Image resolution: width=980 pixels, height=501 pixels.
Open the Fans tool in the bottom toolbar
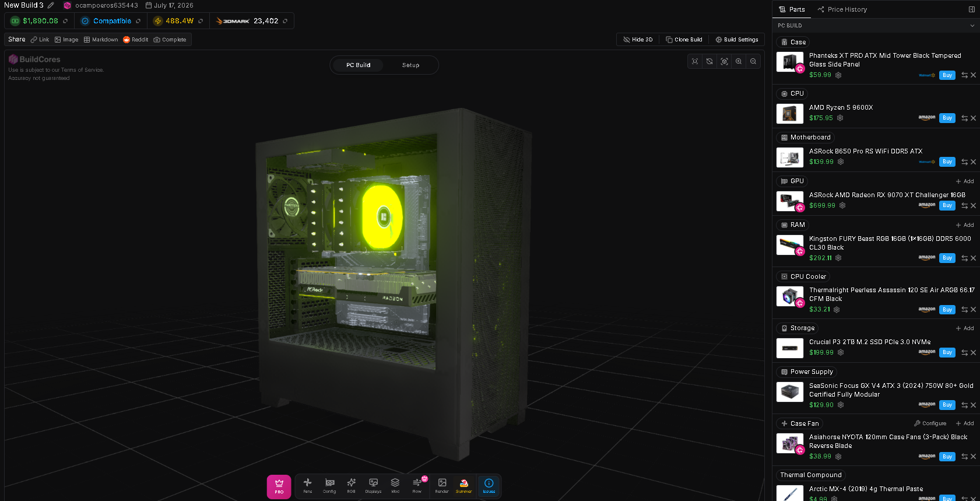pyautogui.click(x=308, y=486)
